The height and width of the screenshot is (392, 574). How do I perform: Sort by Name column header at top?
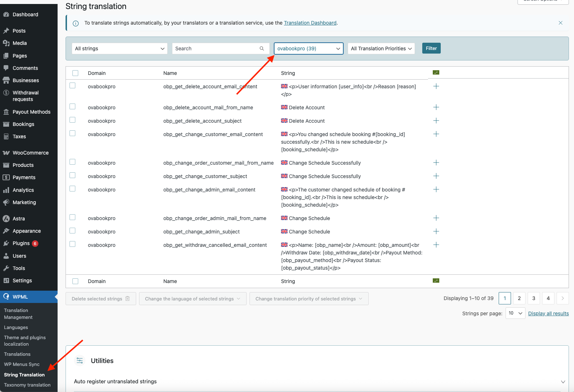170,73
